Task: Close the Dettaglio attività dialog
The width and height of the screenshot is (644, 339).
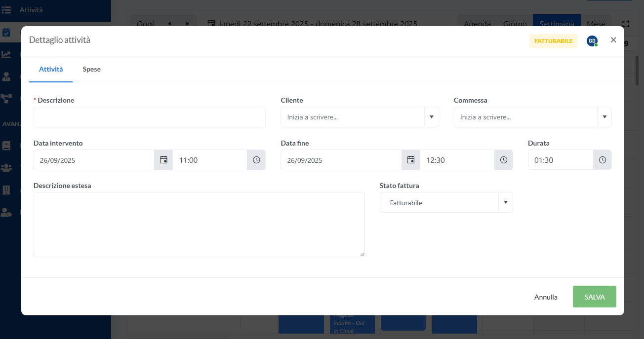Action: tap(613, 40)
